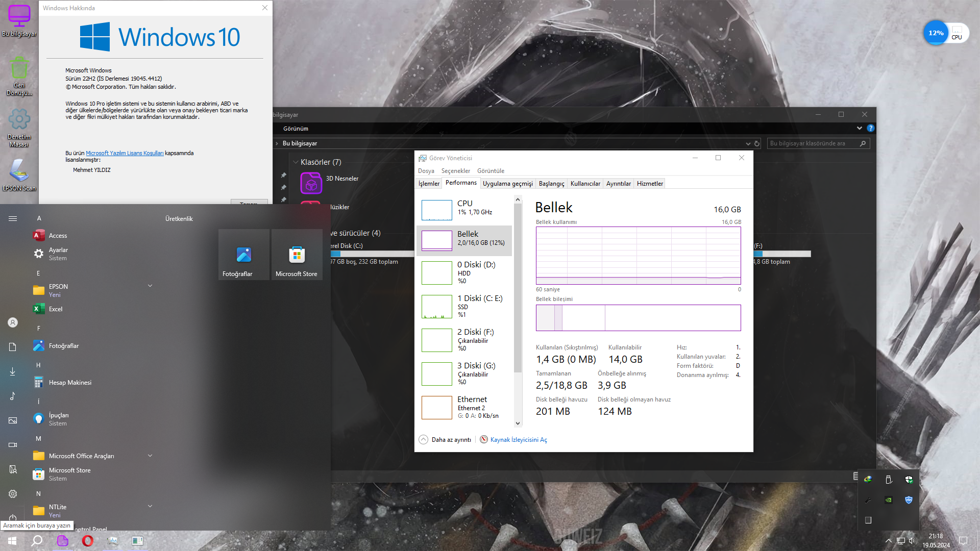Open the NVIDIA tray icon
This screenshot has width=980, height=551.
(889, 500)
